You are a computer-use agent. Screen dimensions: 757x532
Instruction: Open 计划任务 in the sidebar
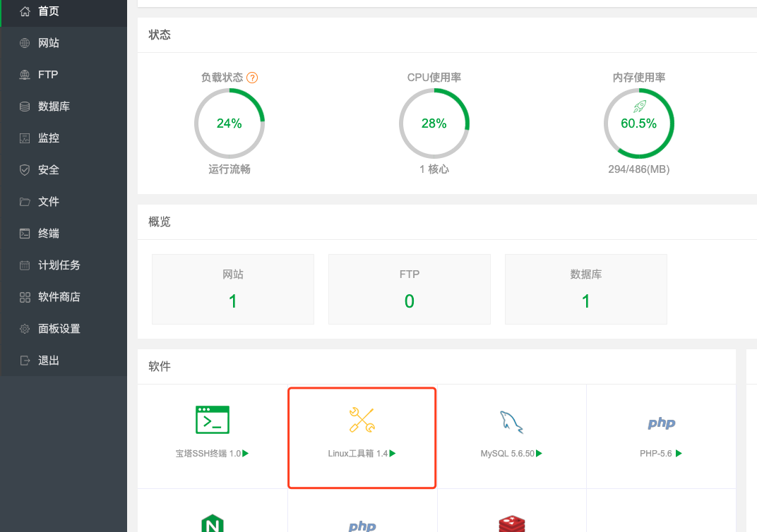pos(64,265)
